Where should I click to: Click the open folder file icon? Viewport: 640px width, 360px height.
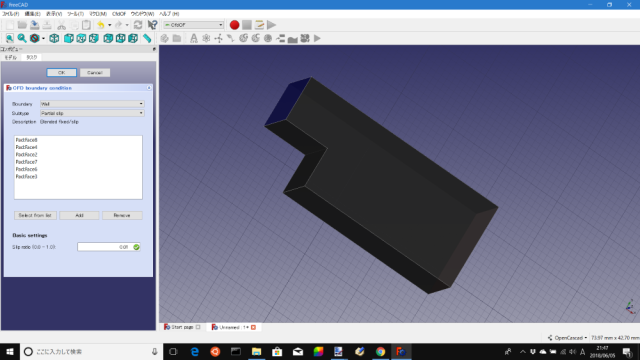22,25
